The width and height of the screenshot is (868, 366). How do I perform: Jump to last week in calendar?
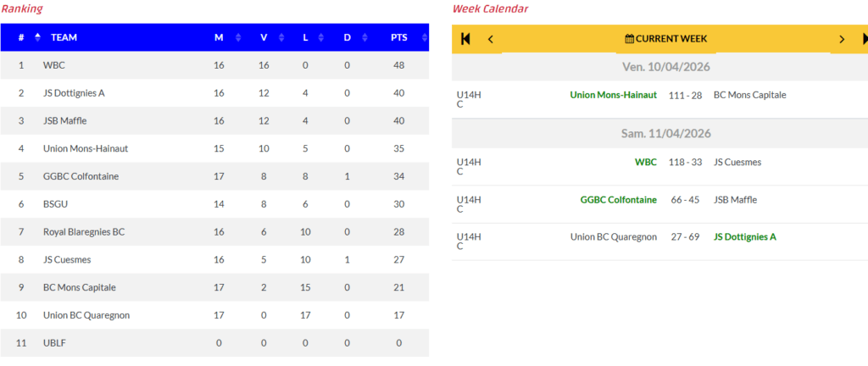coord(864,39)
